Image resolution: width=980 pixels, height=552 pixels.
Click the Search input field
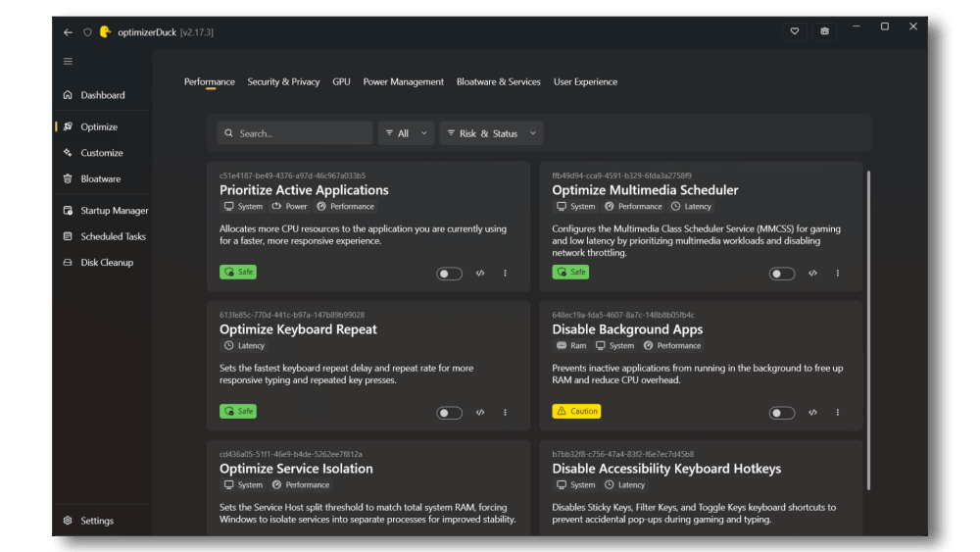pyautogui.click(x=294, y=133)
